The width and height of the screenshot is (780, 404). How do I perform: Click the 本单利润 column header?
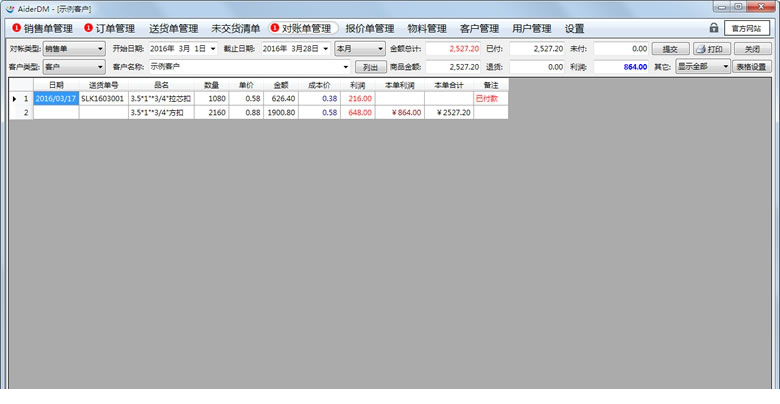tap(400, 85)
